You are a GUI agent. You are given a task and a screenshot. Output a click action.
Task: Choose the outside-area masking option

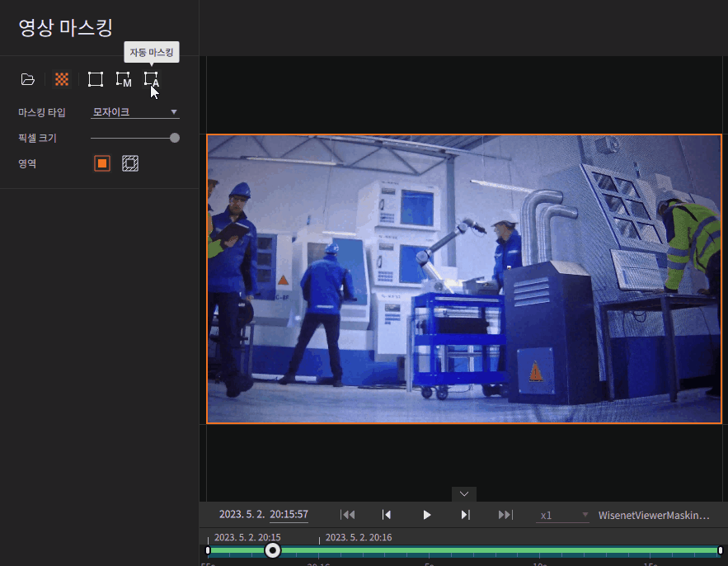tap(130, 163)
